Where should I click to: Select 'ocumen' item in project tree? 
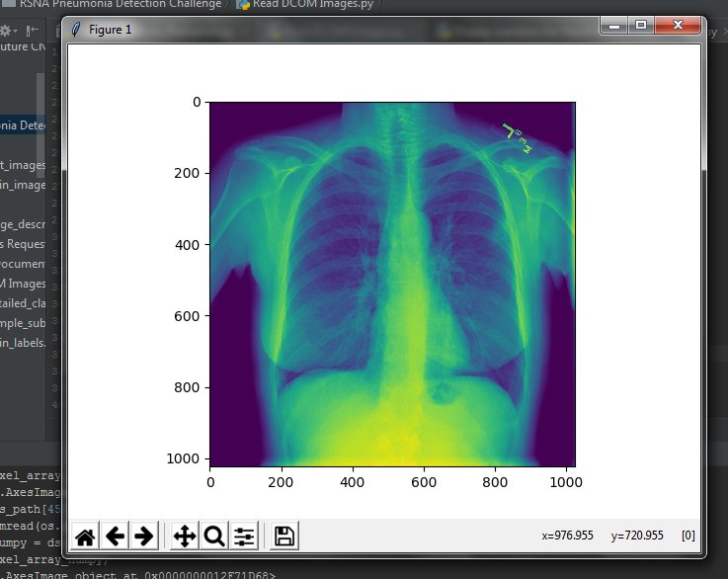(23, 264)
